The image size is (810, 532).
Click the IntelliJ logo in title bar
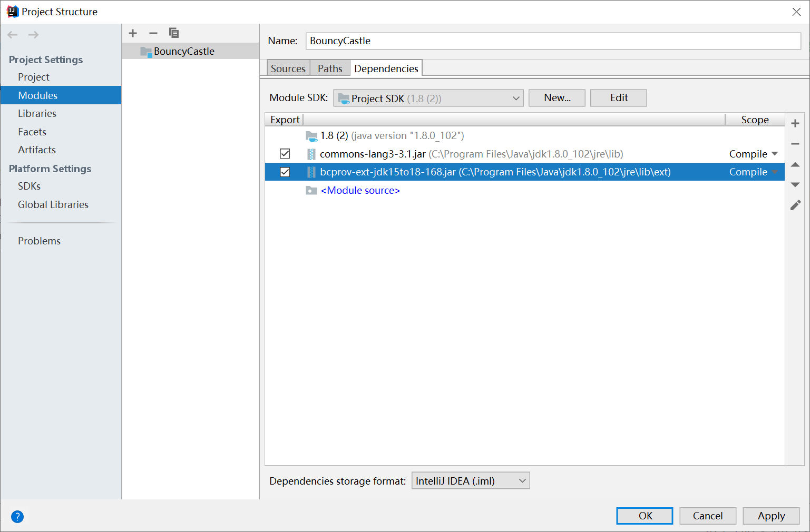point(12,12)
